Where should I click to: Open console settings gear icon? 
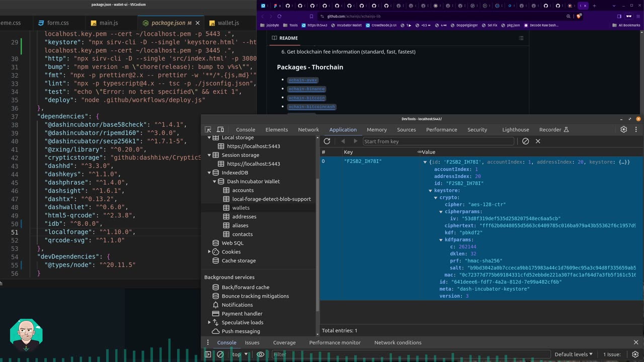click(635, 354)
